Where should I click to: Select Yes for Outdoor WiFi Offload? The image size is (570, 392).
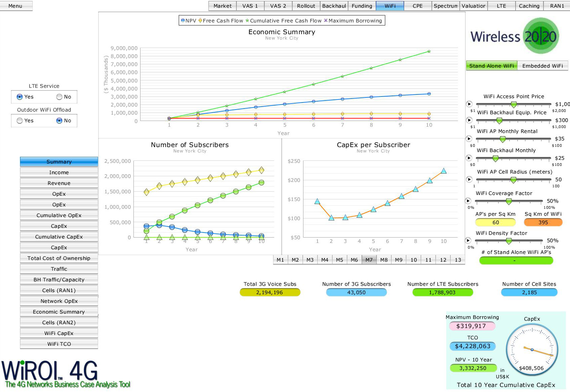click(20, 121)
